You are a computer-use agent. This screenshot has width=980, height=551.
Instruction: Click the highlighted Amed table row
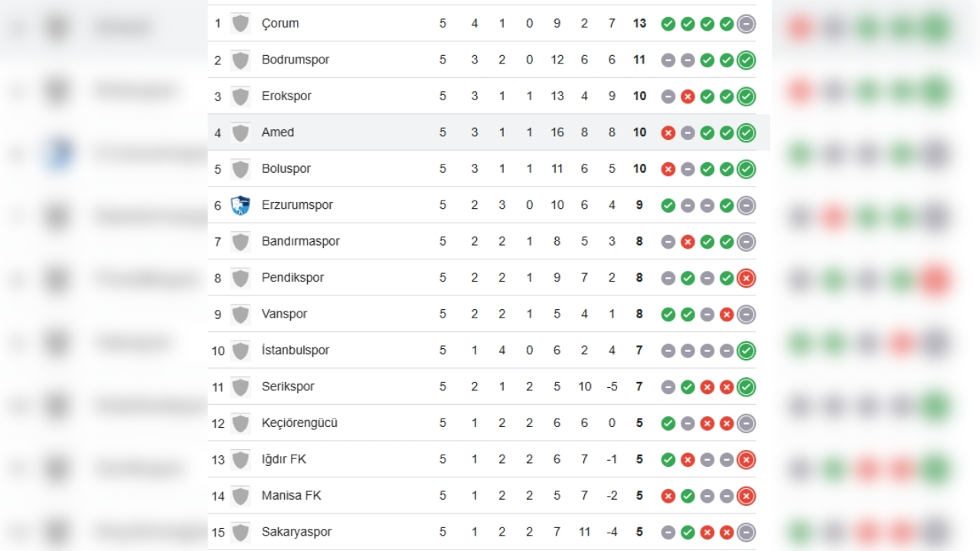tap(489, 132)
